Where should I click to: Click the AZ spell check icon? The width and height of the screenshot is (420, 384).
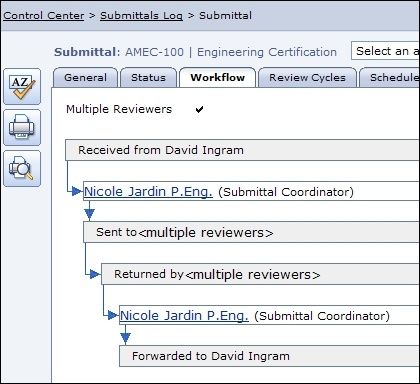click(22, 87)
